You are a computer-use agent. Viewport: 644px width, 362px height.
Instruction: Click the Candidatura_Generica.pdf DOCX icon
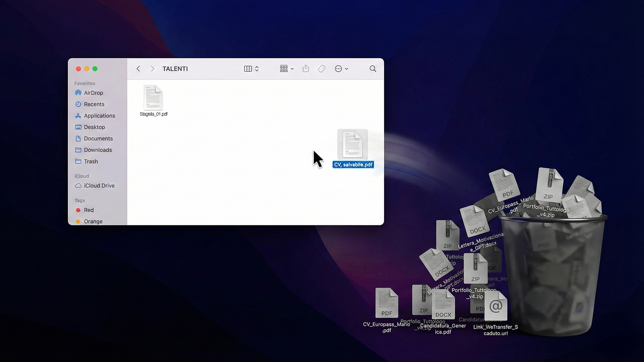click(443, 305)
